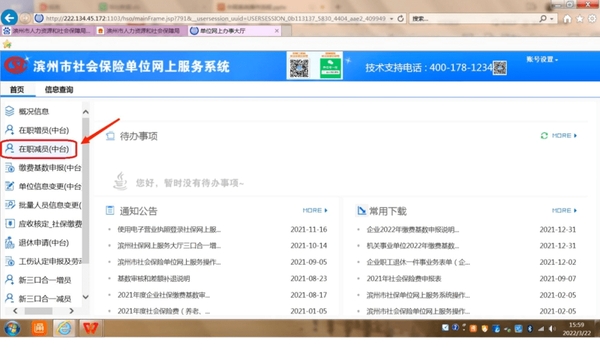
Task: Click the add-to-favorites star icon
Action: click(x=7, y=44)
